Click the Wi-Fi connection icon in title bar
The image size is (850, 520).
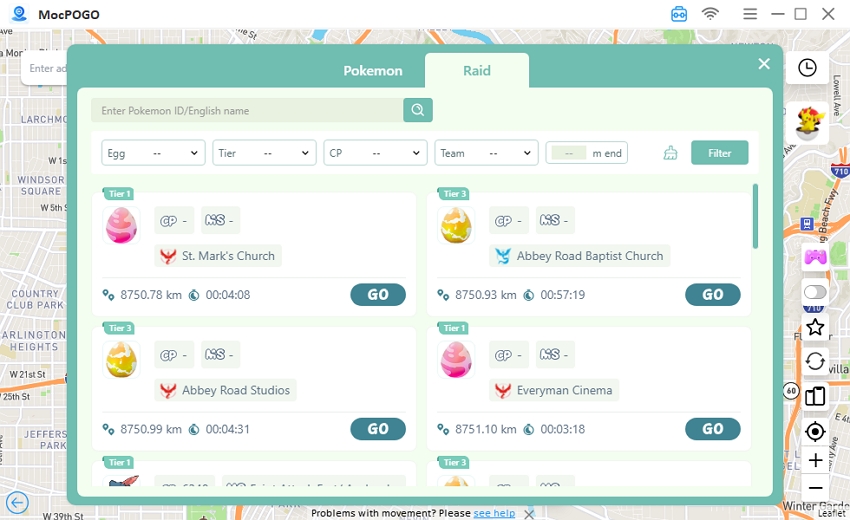[x=710, y=14]
